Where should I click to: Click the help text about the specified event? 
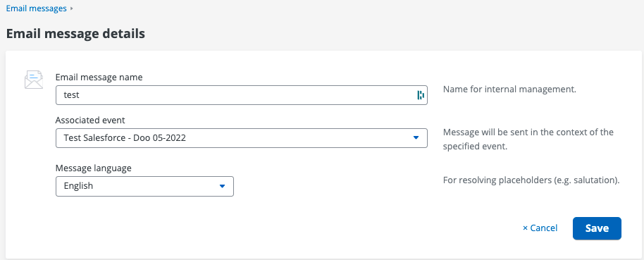[528, 140]
